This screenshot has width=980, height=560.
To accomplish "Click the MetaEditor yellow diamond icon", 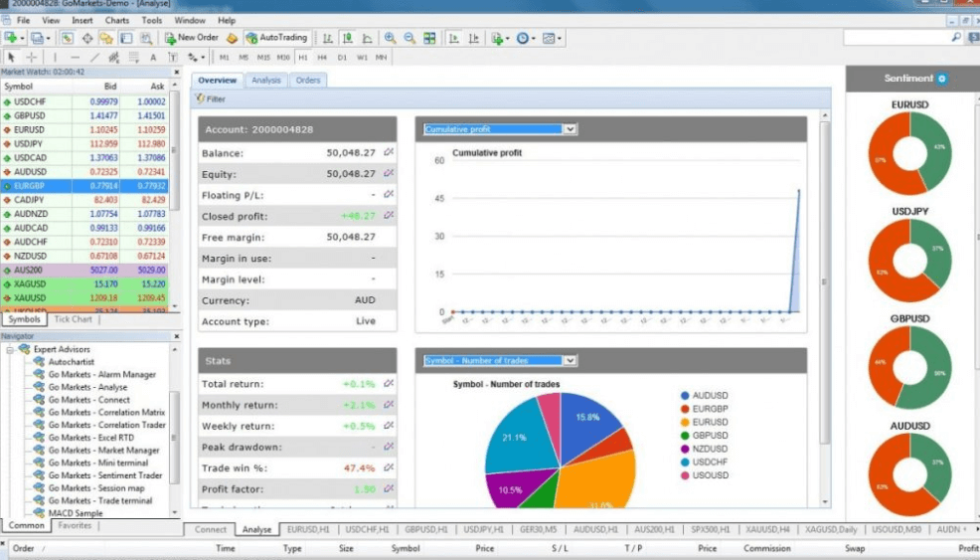I will click(x=232, y=38).
